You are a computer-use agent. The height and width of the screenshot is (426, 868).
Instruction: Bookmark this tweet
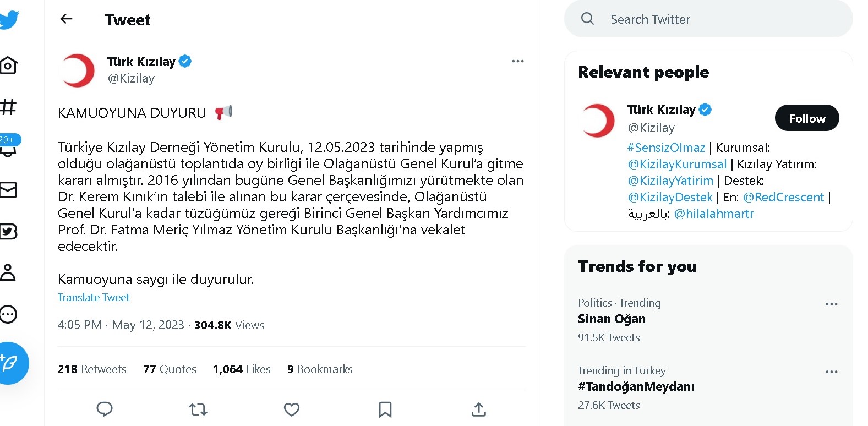[385, 409]
